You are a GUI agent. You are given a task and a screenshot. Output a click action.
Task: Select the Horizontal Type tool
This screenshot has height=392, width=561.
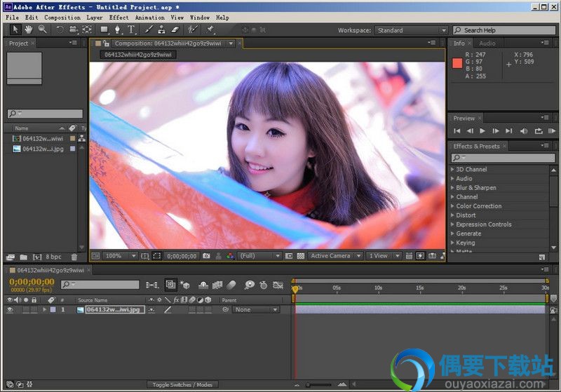pyautogui.click(x=131, y=29)
